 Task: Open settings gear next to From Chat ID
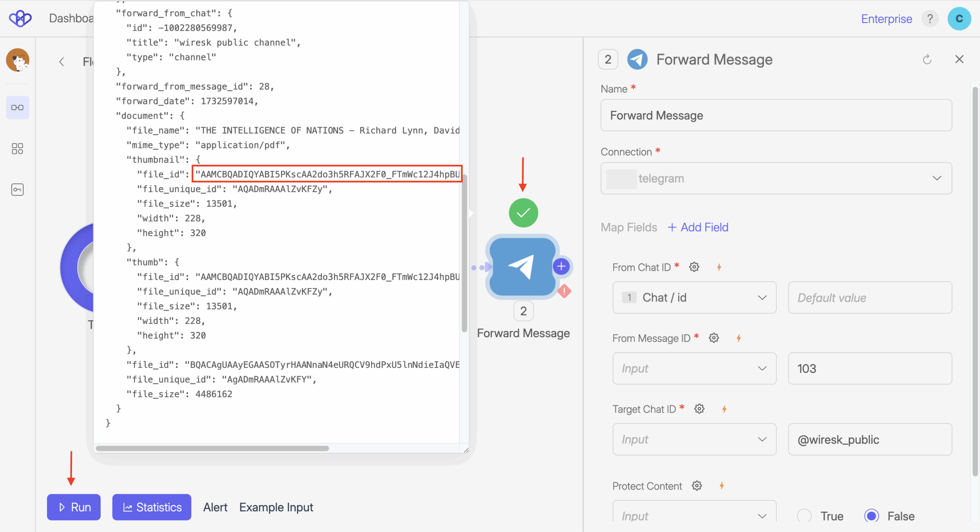(x=694, y=267)
